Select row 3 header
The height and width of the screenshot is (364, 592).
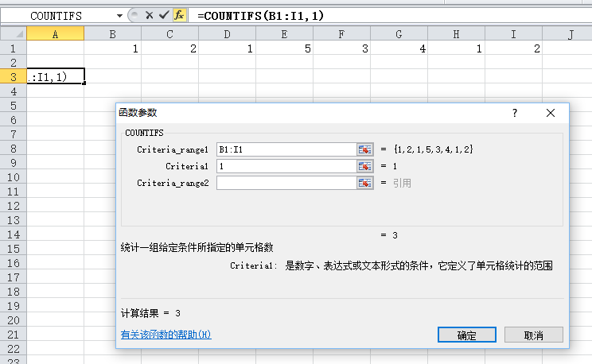pyautogui.click(x=14, y=77)
